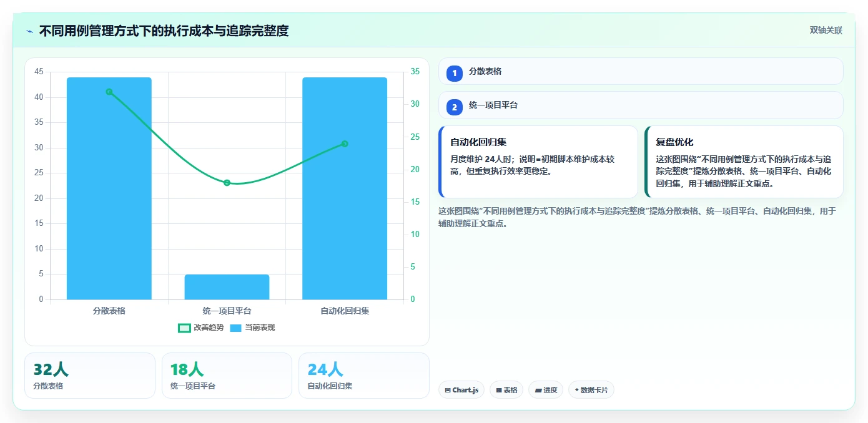Click the left axis value 45
This screenshot has height=423, width=868.
coord(39,72)
